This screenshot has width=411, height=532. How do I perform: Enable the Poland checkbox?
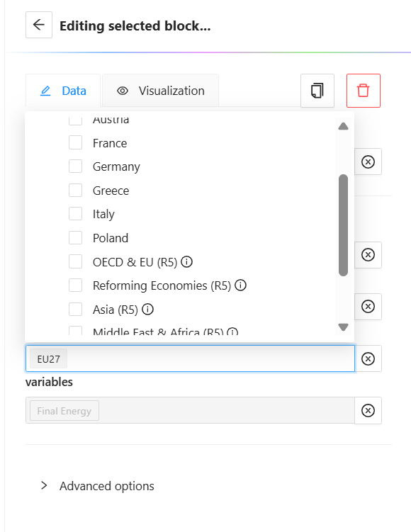75,237
